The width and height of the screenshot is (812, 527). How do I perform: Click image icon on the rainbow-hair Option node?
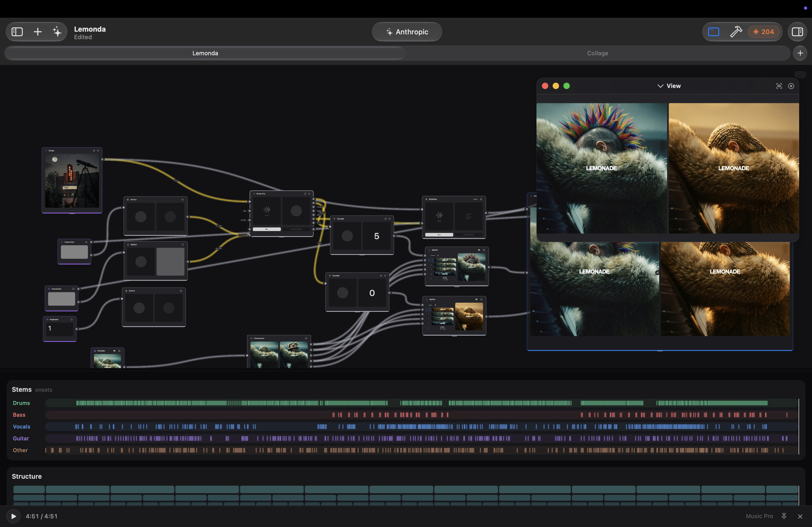point(479,250)
